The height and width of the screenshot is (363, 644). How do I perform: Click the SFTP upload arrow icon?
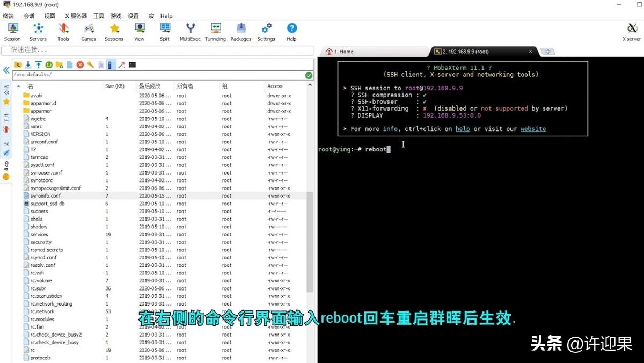(39, 64)
